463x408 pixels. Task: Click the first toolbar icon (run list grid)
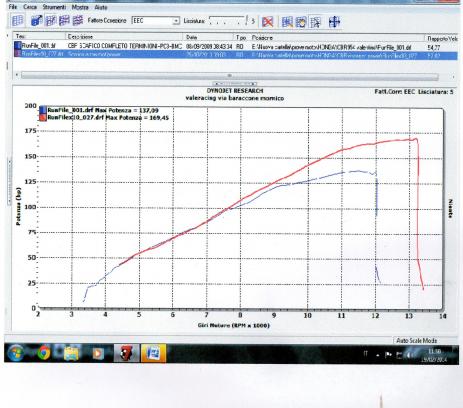pyautogui.click(x=17, y=21)
